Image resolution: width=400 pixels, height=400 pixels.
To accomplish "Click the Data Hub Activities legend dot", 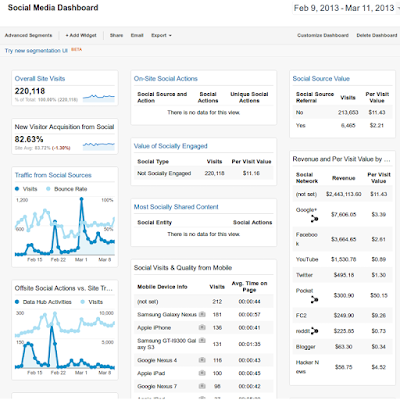I will click(x=17, y=302).
